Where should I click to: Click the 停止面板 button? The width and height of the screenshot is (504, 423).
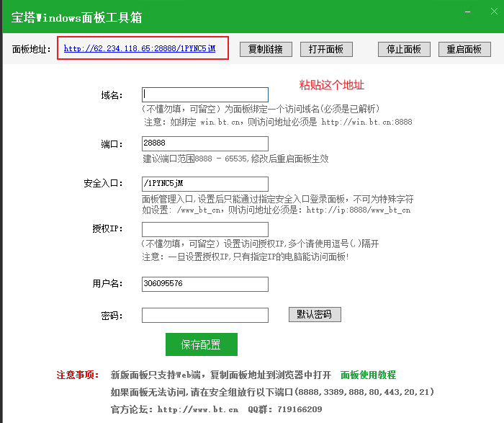[404, 49]
